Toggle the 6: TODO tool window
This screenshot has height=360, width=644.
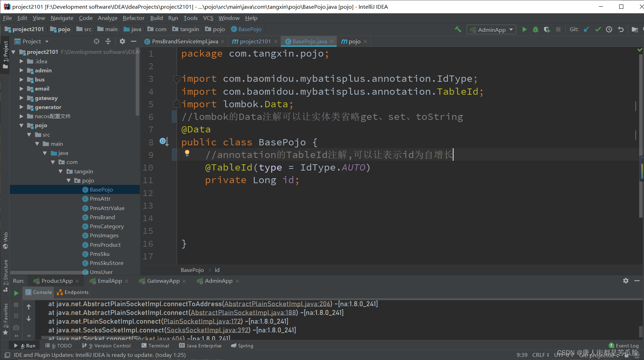(x=58, y=346)
